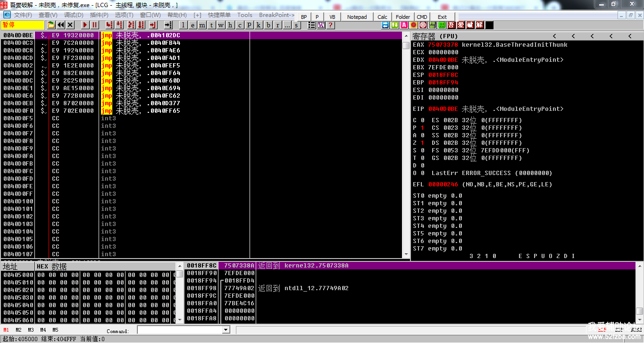The height and width of the screenshot is (343, 644).
Task: Open Patches window with 'P' button
Action: coord(249,25)
